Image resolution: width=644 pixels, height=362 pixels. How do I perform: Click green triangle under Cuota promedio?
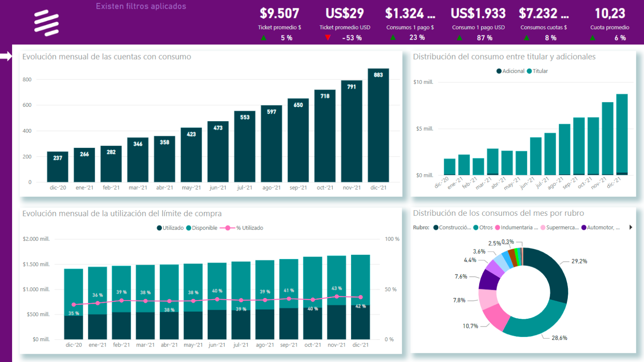click(x=592, y=38)
